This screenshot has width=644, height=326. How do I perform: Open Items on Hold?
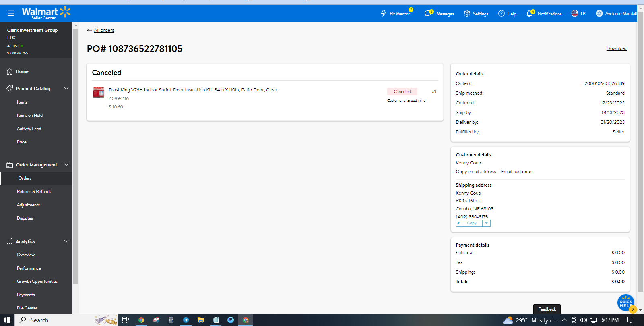(x=30, y=116)
